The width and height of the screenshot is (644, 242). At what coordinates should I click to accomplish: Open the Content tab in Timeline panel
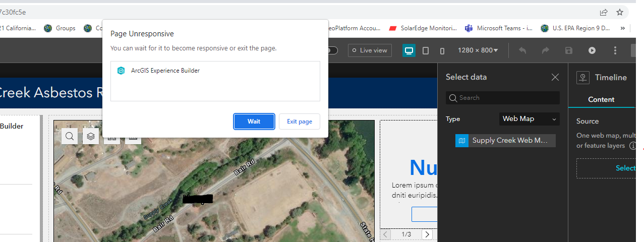(601, 99)
